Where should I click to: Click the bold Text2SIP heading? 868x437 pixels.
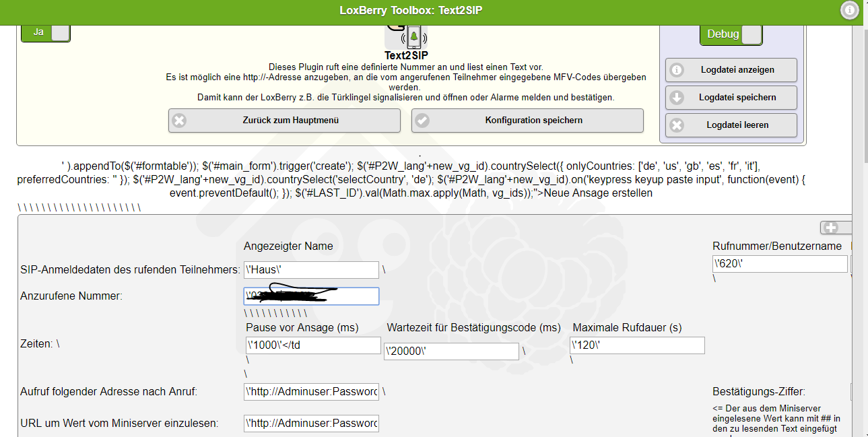tap(406, 55)
